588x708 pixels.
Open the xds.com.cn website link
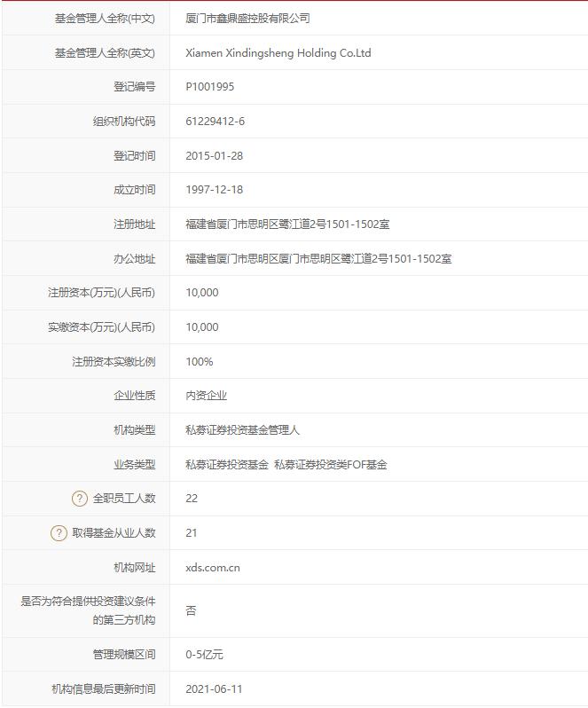(213, 568)
